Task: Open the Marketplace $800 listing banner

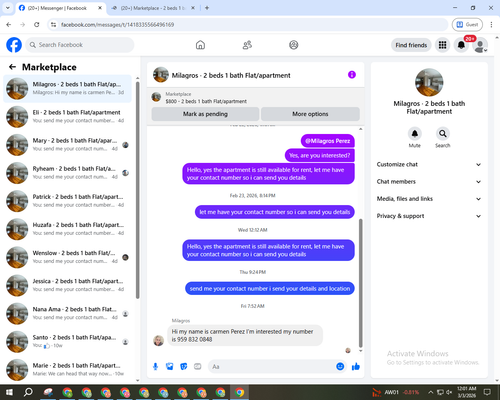Action: tap(256, 98)
